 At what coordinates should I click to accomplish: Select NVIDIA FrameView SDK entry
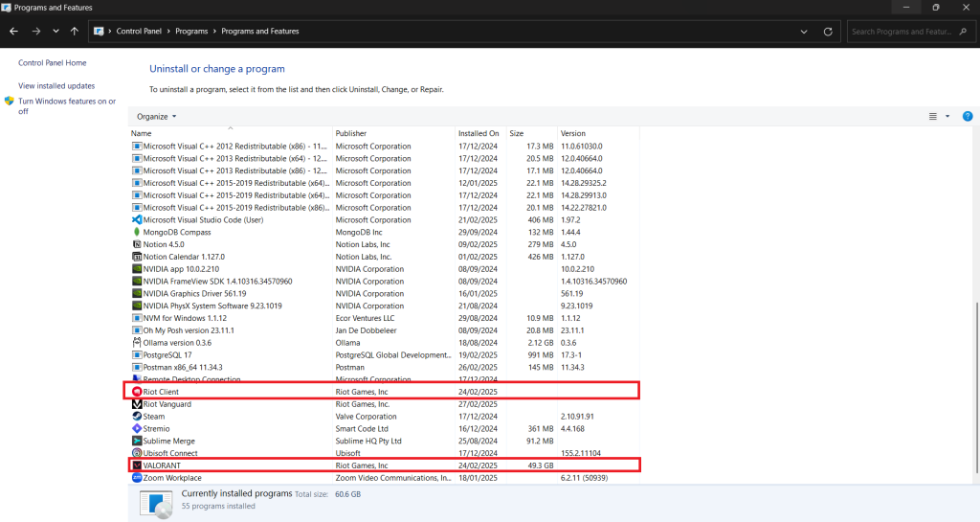tap(217, 282)
